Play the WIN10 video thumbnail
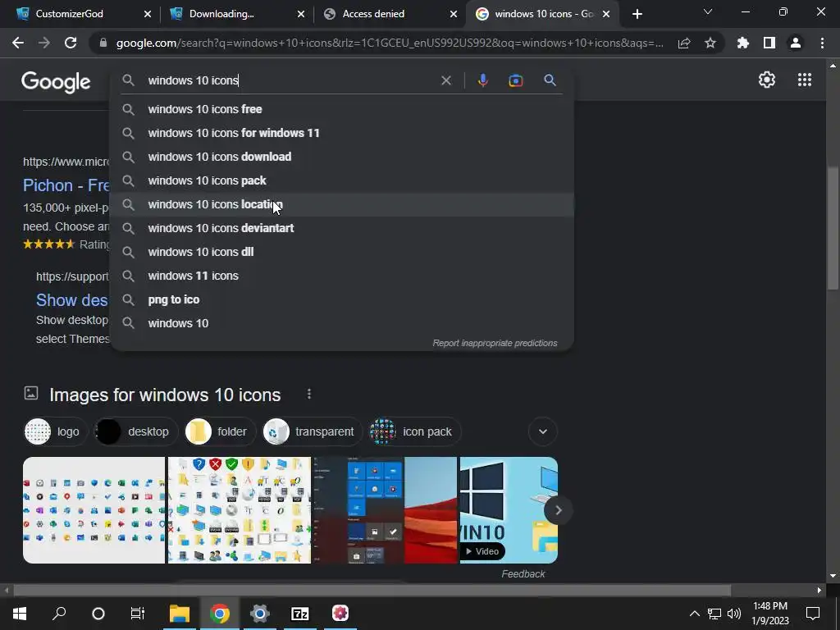 pos(509,510)
